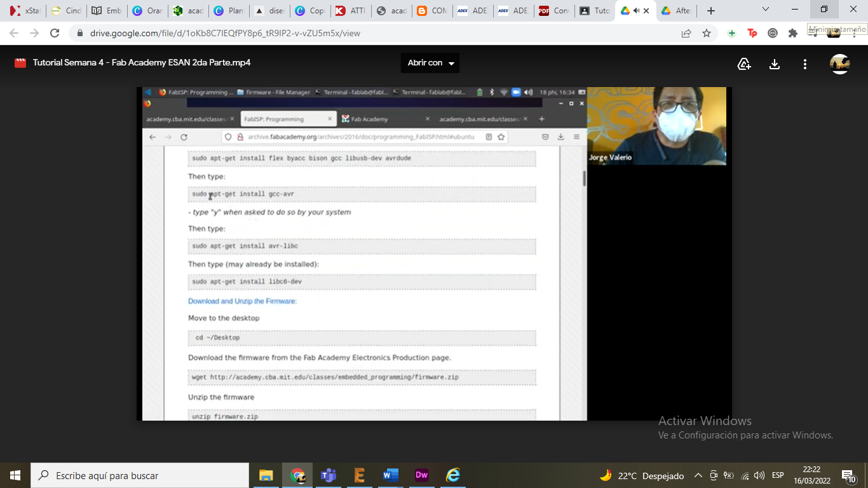This screenshot has height=488, width=868.
Task: Open the 22°C Despejado weather widget
Action: (x=642, y=475)
